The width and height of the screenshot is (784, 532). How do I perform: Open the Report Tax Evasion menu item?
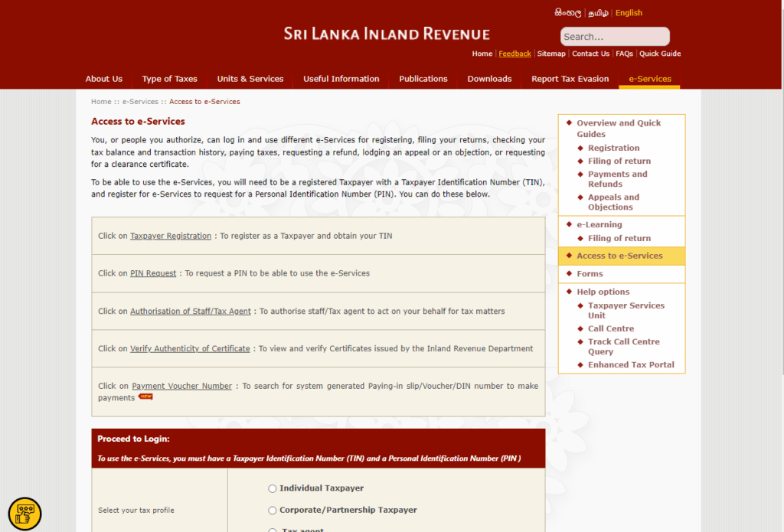coord(570,79)
